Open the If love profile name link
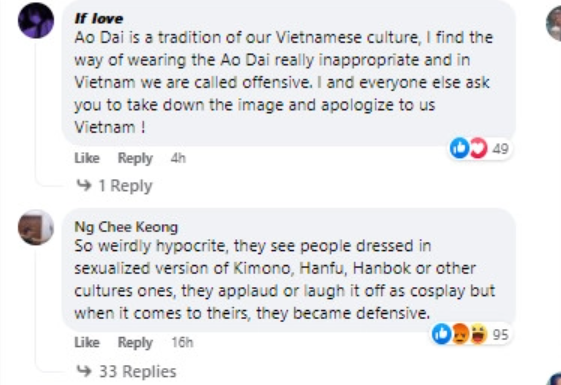Viewport: 561px width, 385px height. click(99, 19)
